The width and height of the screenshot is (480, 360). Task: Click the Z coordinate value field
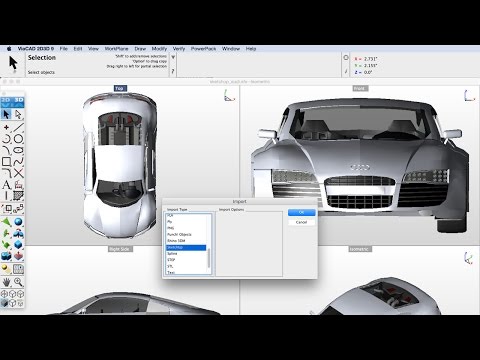click(368, 72)
